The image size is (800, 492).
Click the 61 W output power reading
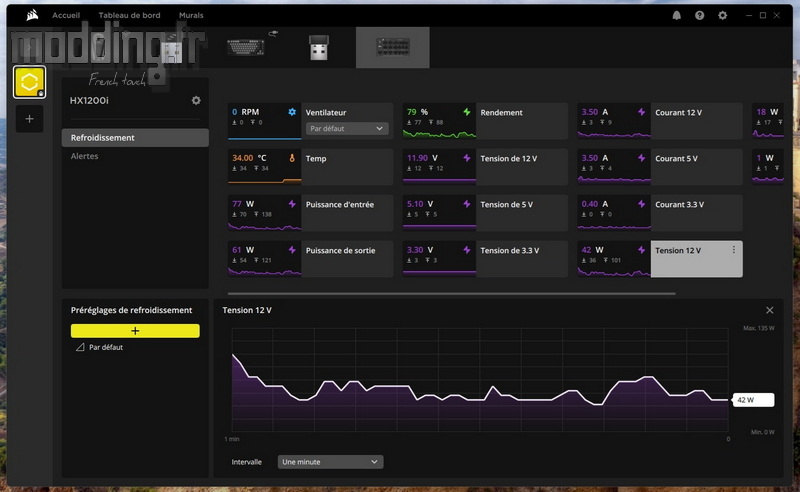pos(243,250)
